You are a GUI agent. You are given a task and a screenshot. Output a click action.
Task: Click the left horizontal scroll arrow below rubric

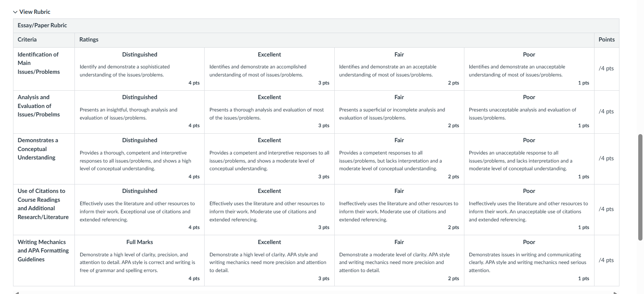pyautogui.click(x=16, y=292)
